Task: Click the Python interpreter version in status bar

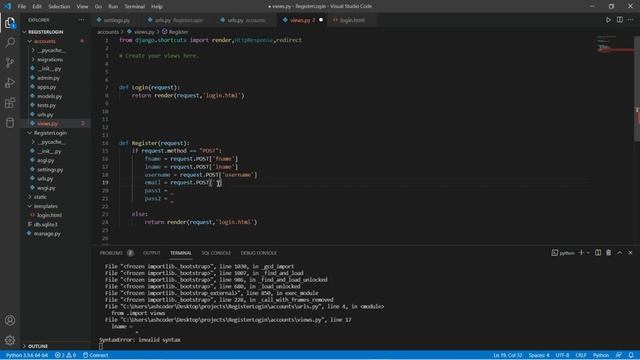Action: coord(27,356)
